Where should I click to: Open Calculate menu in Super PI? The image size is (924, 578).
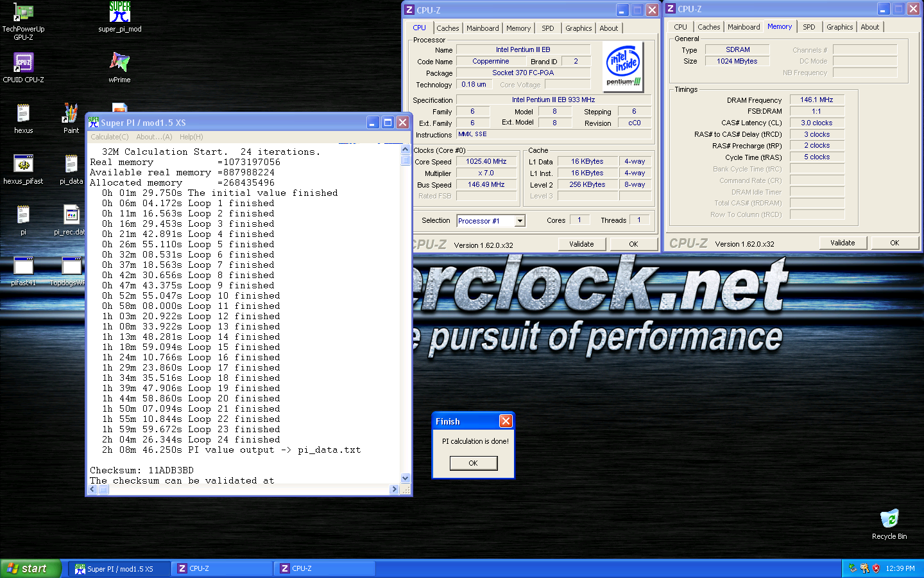[x=110, y=137]
